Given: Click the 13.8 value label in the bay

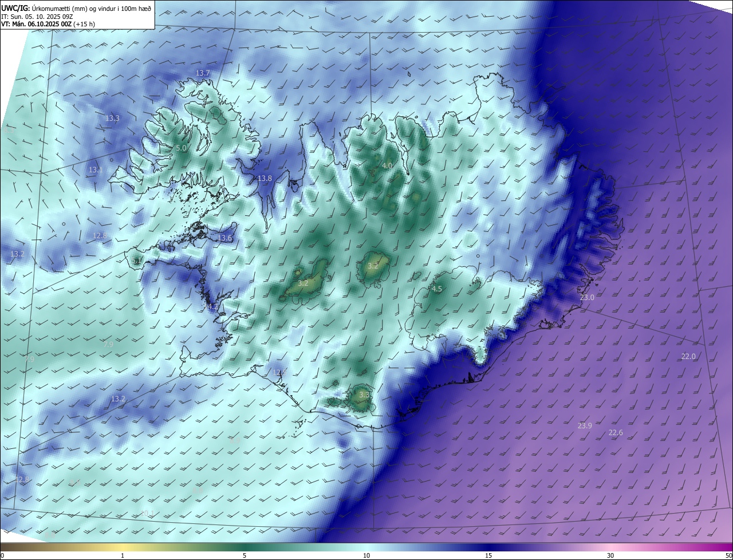Looking at the screenshot, I should point(265,179).
